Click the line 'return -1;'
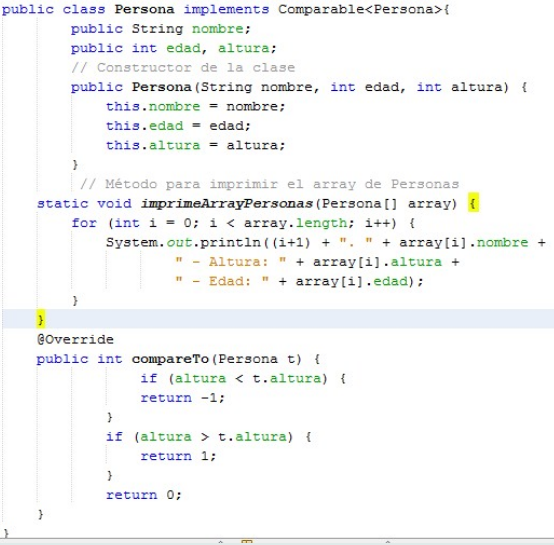This screenshot has width=554, height=545. (182, 398)
